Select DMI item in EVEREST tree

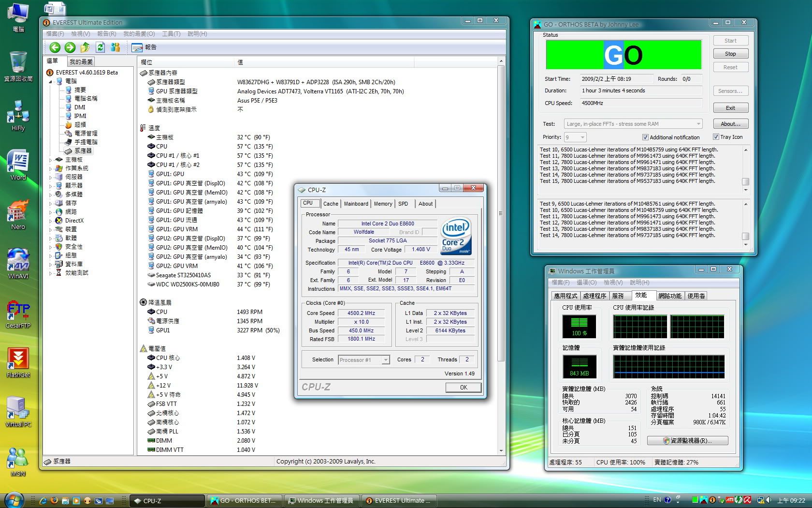point(80,107)
